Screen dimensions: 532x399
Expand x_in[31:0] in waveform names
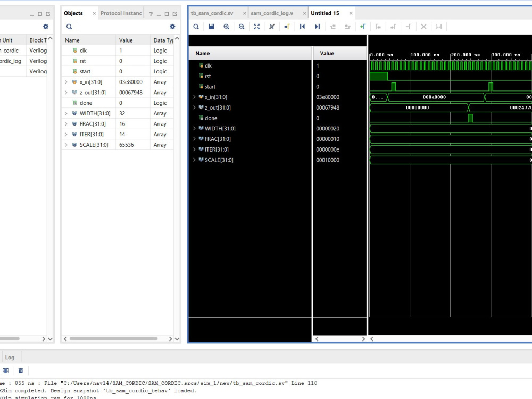(194, 97)
